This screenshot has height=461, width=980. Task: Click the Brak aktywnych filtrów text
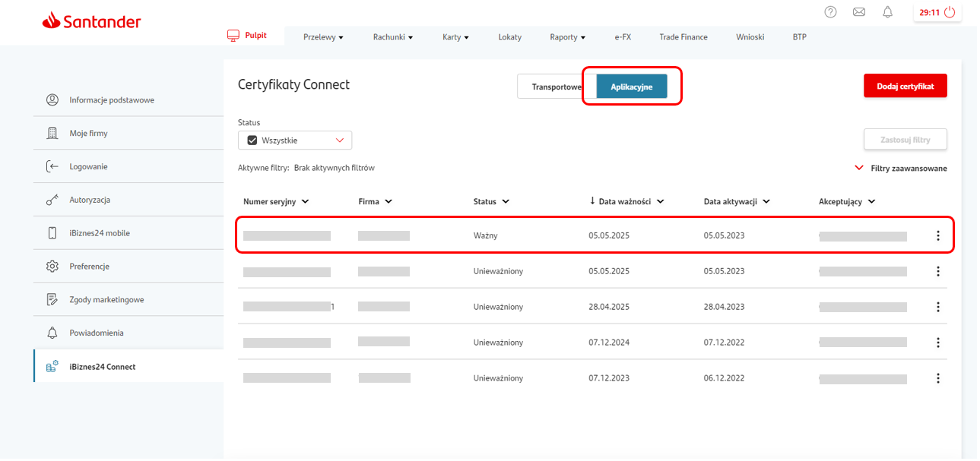(x=335, y=168)
